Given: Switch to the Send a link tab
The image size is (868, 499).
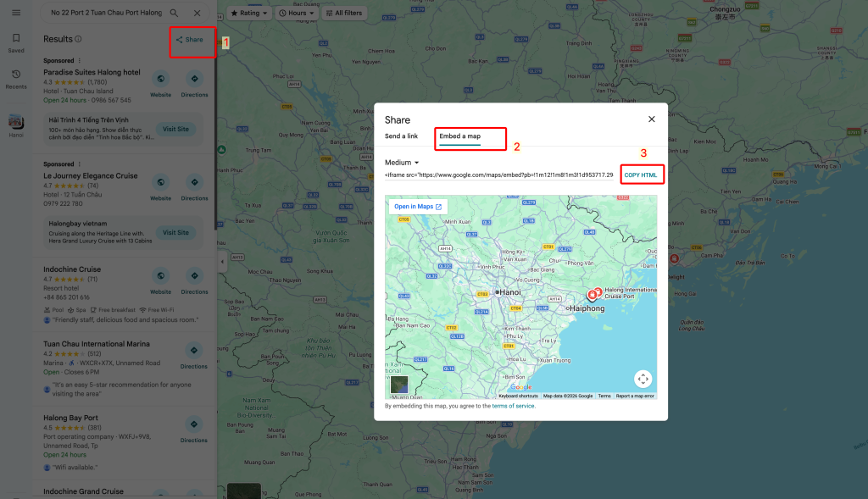Looking at the screenshot, I should pyautogui.click(x=401, y=136).
